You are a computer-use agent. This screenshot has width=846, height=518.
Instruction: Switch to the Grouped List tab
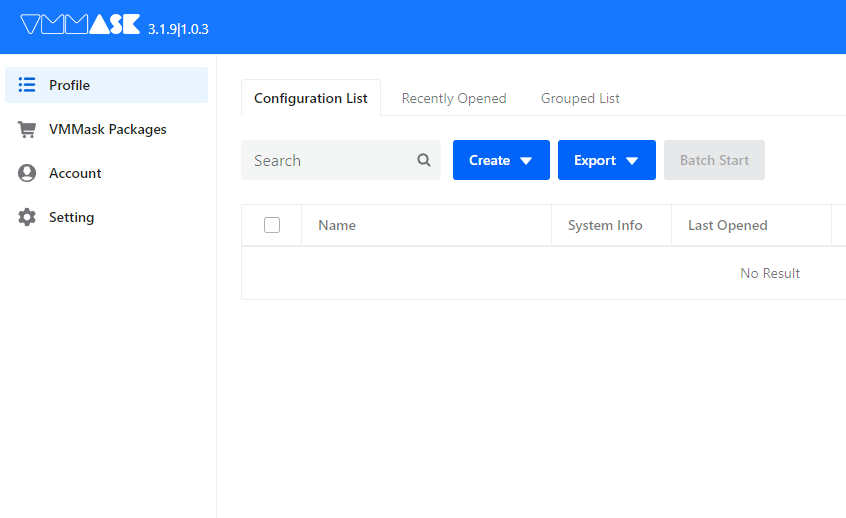580,98
